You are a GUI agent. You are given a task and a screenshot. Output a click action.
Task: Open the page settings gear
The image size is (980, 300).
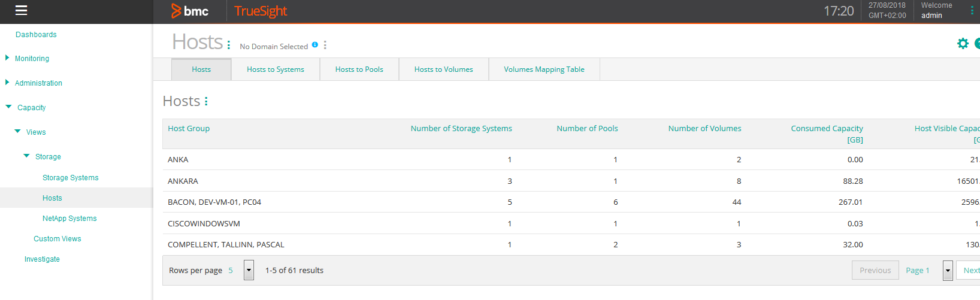(963, 43)
